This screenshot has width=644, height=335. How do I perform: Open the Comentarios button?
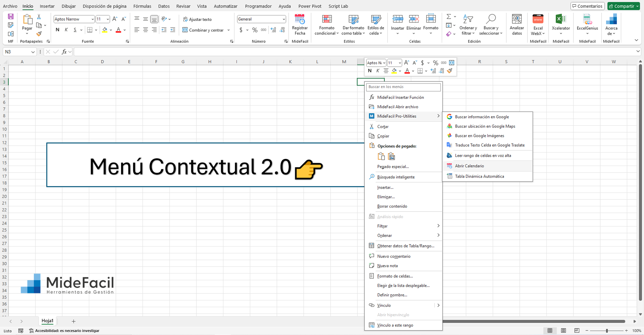coord(588,6)
